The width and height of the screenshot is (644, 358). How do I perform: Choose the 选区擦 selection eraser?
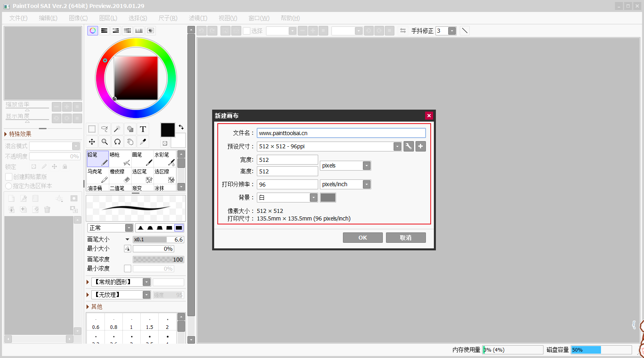click(165, 175)
